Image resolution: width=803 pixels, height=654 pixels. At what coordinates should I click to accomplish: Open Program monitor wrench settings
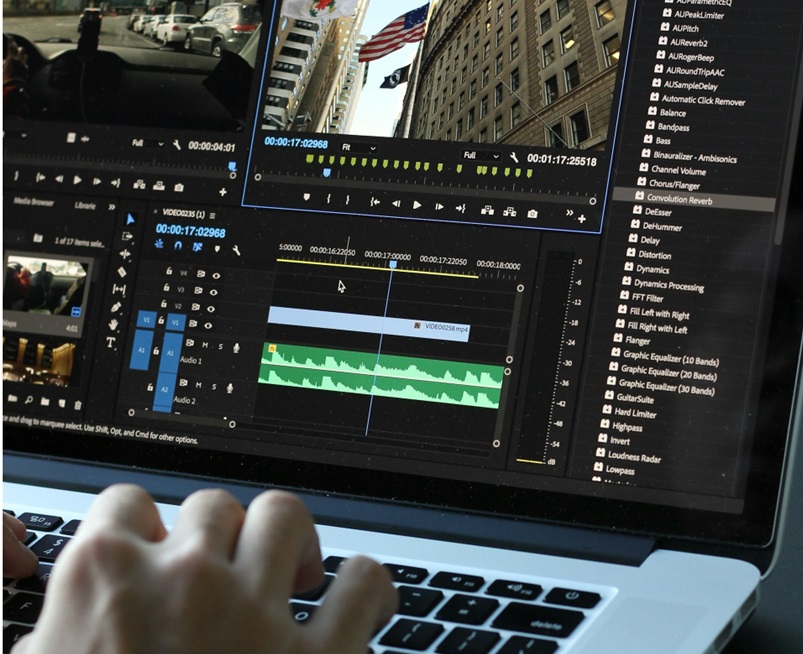pos(514,158)
